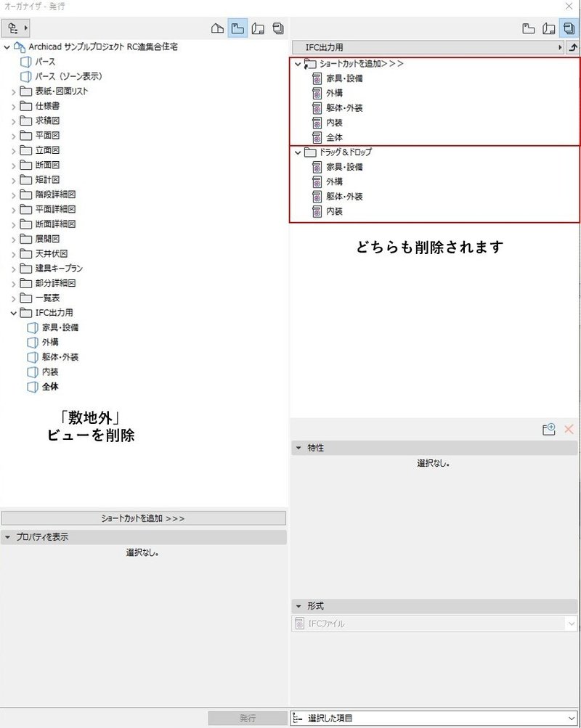This screenshot has height=728, width=581.
Task: Open the IFC出力用 publisher set selector
Action: pos(428,47)
